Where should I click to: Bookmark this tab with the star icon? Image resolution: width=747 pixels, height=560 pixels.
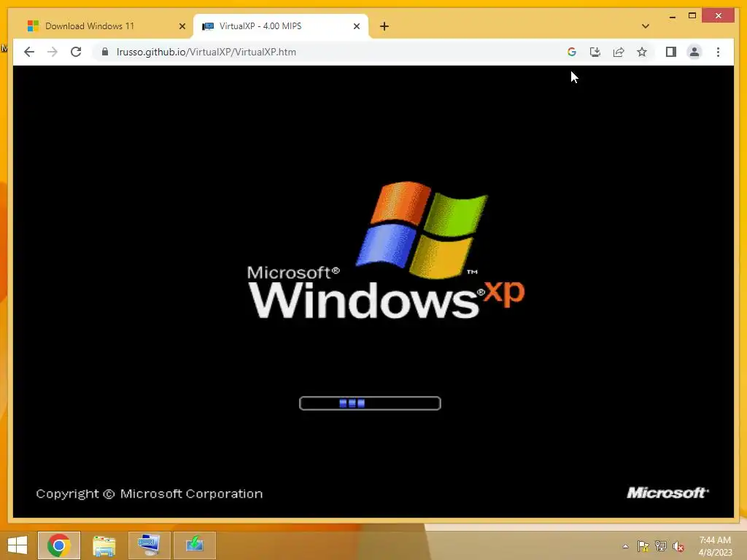tap(642, 52)
